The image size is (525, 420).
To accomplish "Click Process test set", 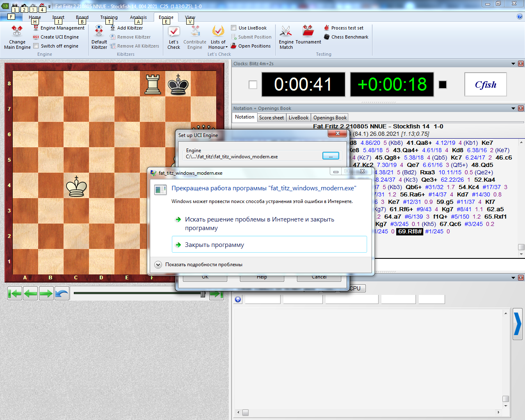I will coord(344,28).
